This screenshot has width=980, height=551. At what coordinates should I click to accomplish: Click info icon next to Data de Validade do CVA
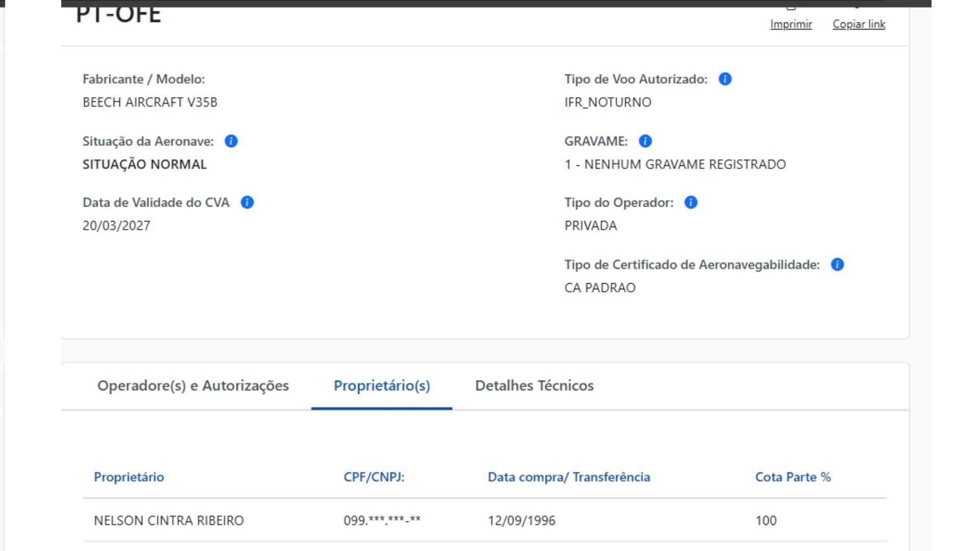click(247, 203)
